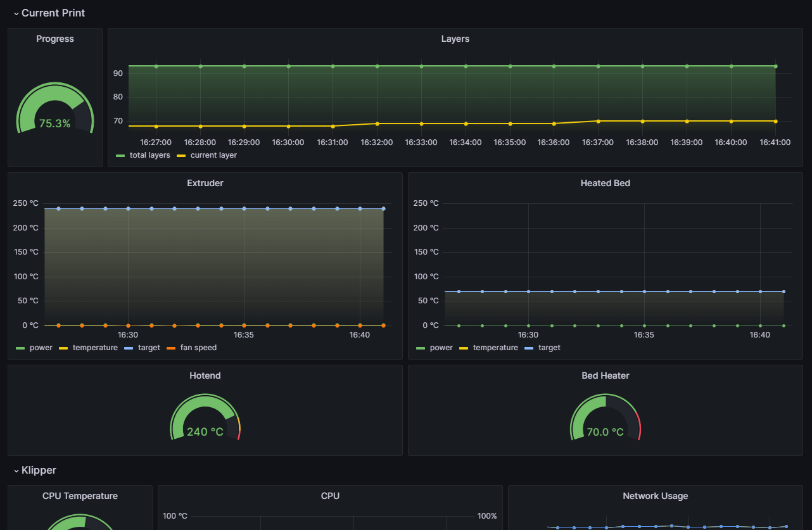Click the Progress gauge showing 75.3%
This screenshot has height=530, width=812.
coord(55,108)
